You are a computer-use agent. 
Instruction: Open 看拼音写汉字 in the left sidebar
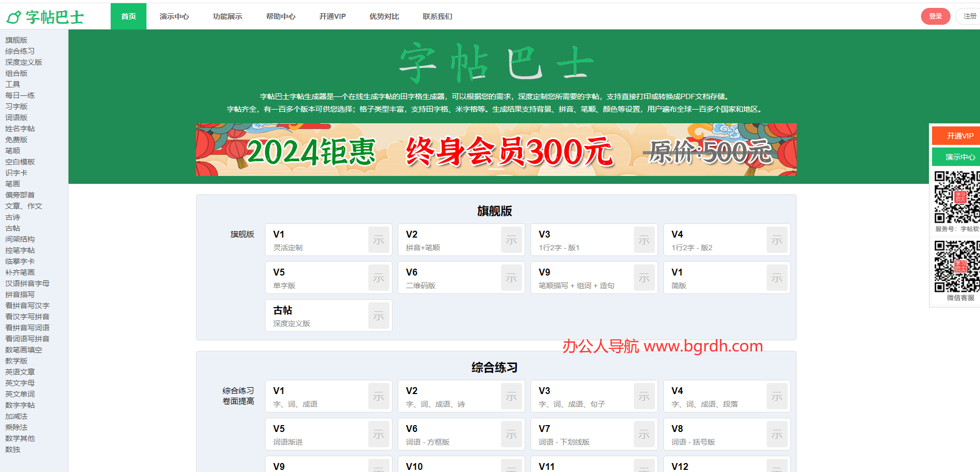pos(27,306)
